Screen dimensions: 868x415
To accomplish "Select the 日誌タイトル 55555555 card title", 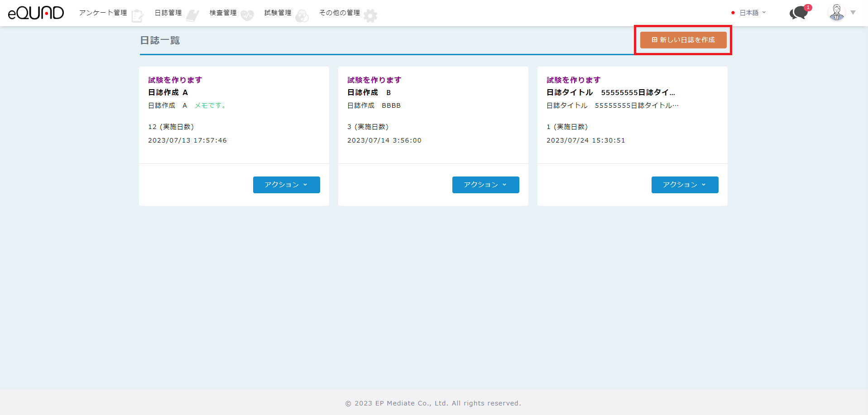I will 610,92.
